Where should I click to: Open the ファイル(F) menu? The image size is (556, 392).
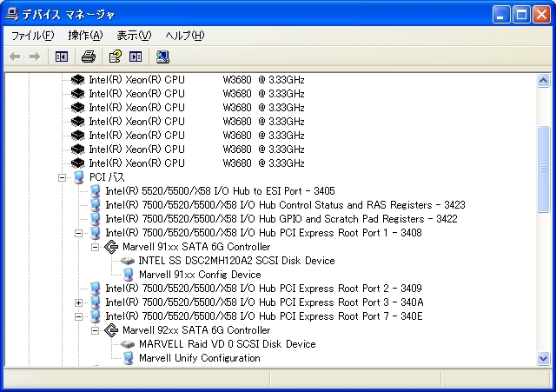click(x=33, y=36)
